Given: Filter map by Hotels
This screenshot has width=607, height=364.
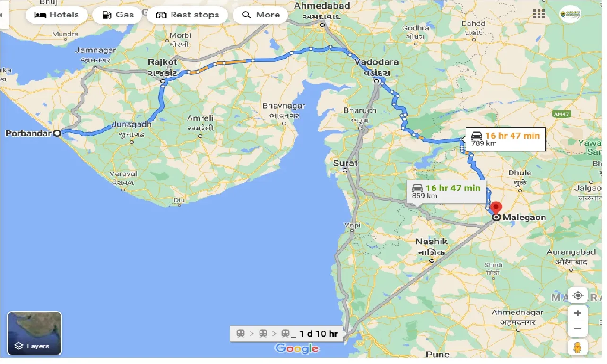Looking at the screenshot, I should pos(57,15).
